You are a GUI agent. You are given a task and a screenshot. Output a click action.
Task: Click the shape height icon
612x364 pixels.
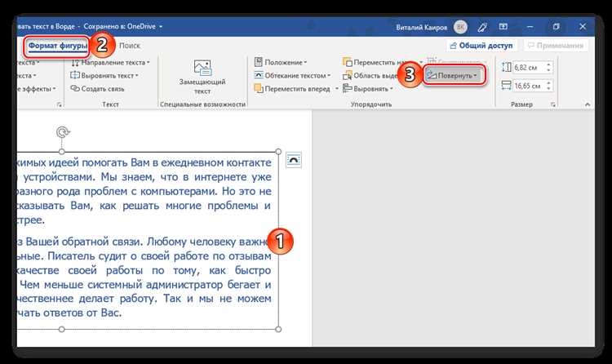(x=507, y=67)
